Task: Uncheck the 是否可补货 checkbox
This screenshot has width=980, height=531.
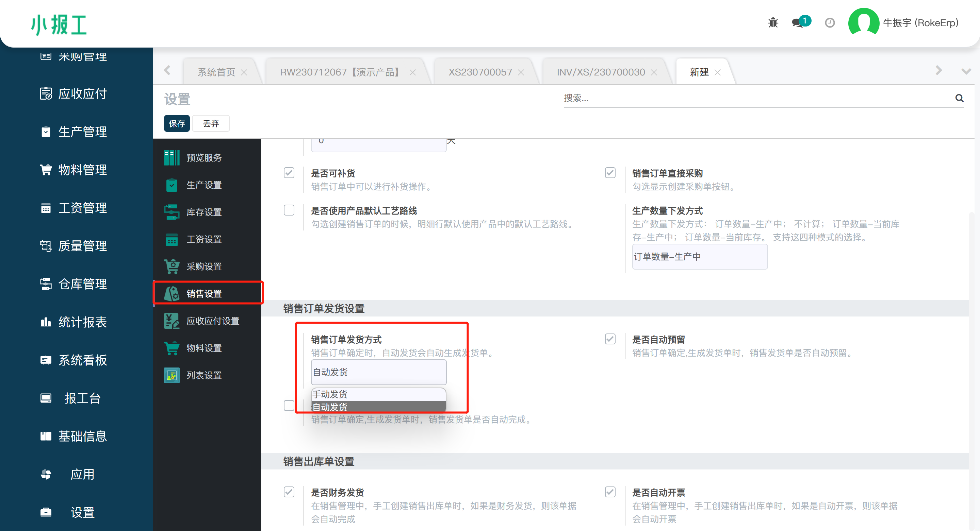Action: [x=289, y=173]
